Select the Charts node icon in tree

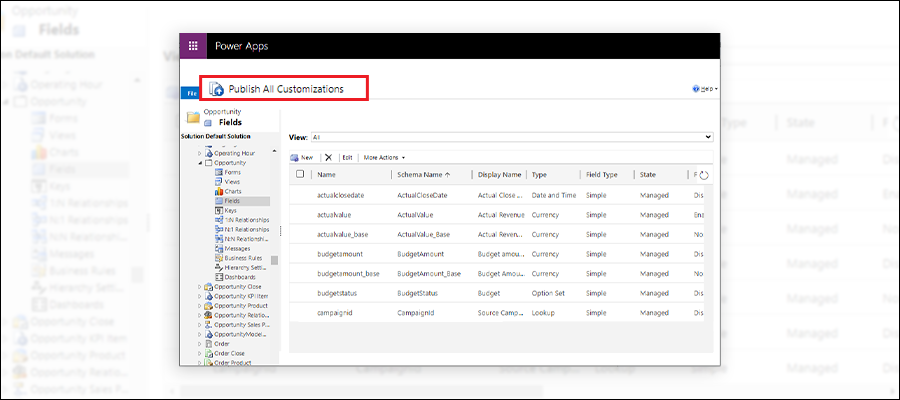click(x=219, y=191)
